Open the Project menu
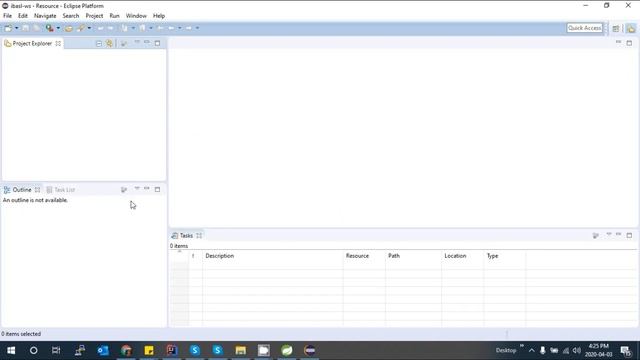 94,16
